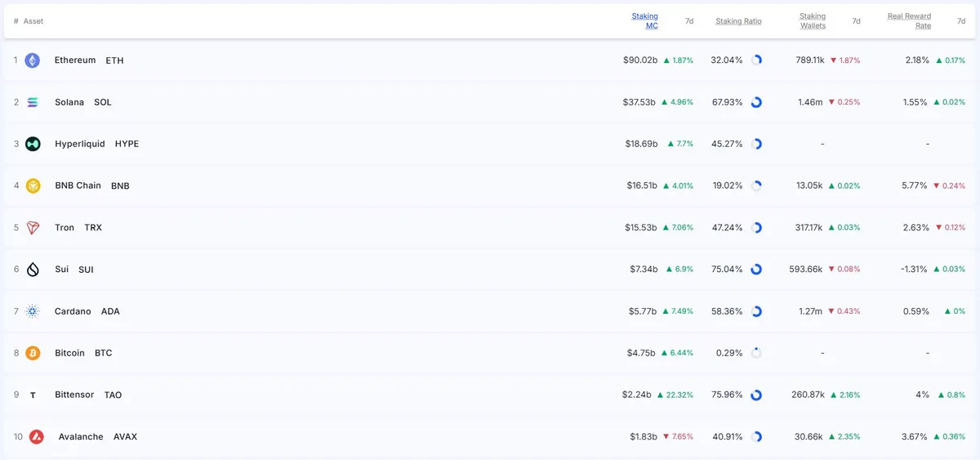Click Sui's 593.66k staking wallets value

pyautogui.click(x=807, y=270)
